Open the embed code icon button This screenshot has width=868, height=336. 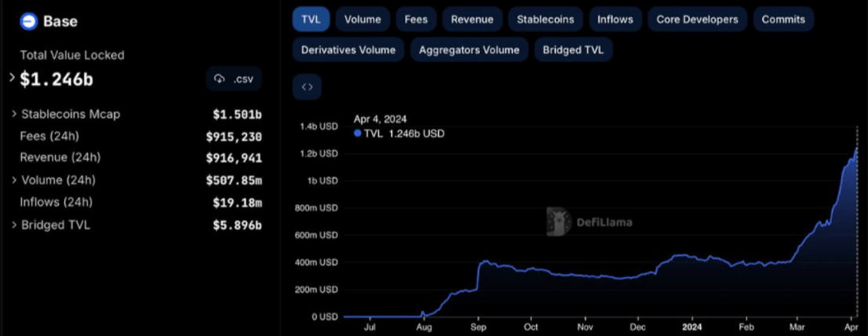coord(307,86)
